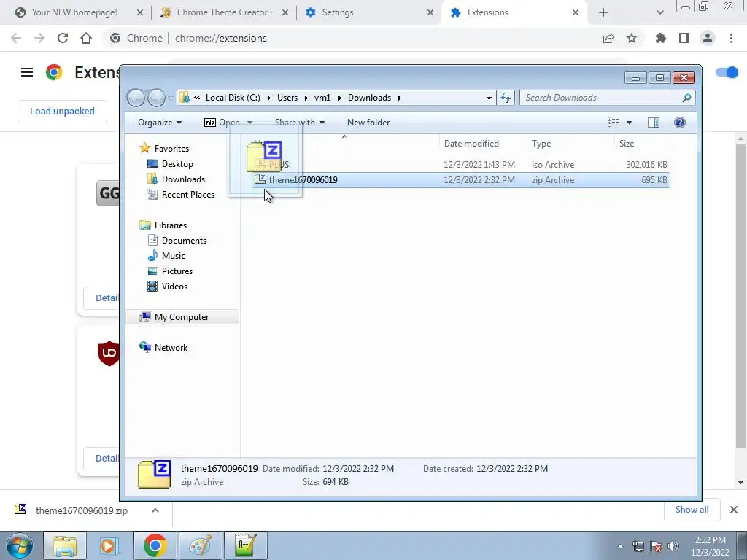Open Chrome tab search dropdown
The image size is (747, 560).
[659, 12]
